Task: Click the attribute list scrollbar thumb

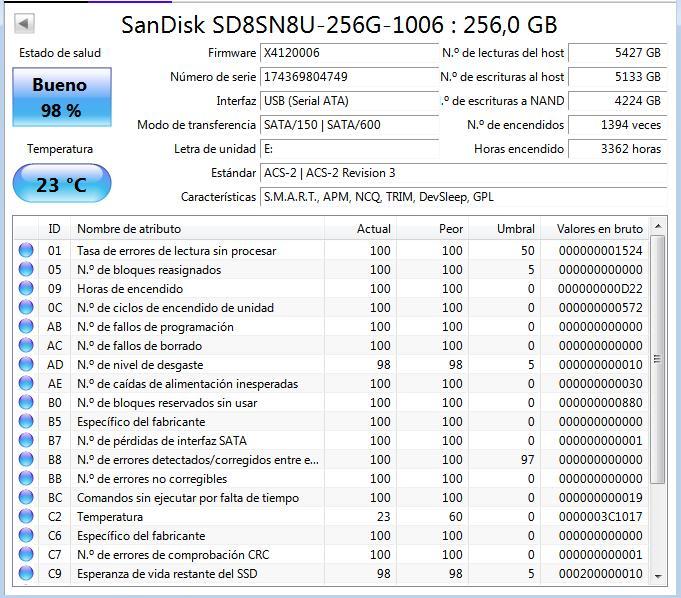Action: coord(658,360)
